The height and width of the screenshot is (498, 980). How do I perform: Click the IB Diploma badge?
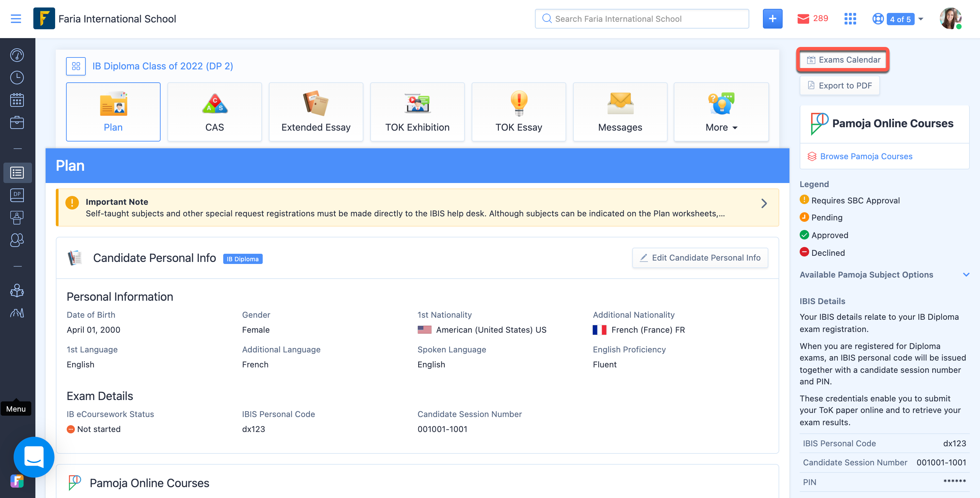242,259
